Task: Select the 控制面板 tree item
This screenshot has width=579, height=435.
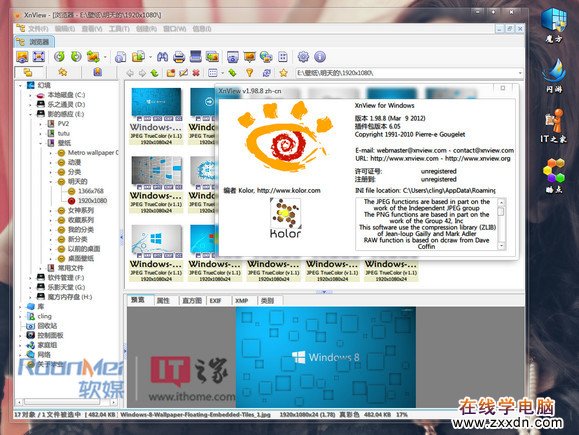Action: pos(51,335)
